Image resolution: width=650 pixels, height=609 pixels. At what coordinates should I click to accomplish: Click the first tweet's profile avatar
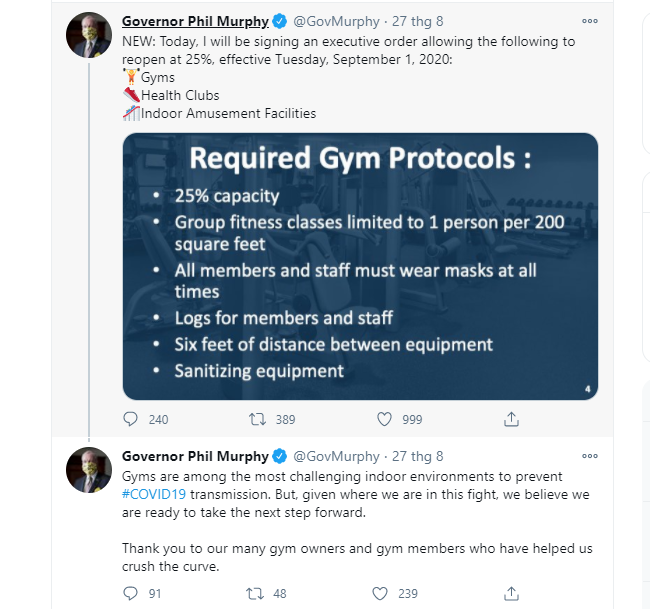[89, 34]
